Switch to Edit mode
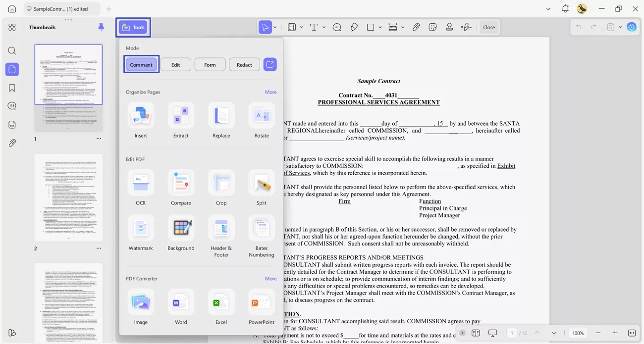 click(175, 64)
